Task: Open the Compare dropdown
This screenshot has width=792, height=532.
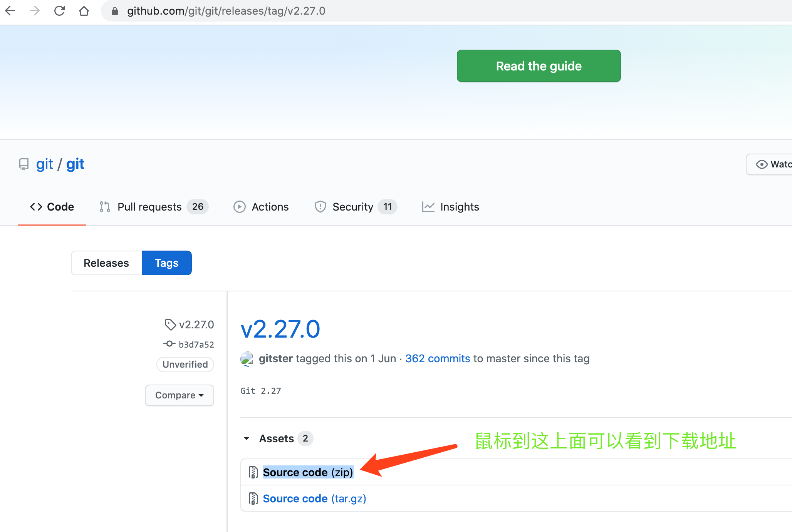Action: pyautogui.click(x=179, y=395)
